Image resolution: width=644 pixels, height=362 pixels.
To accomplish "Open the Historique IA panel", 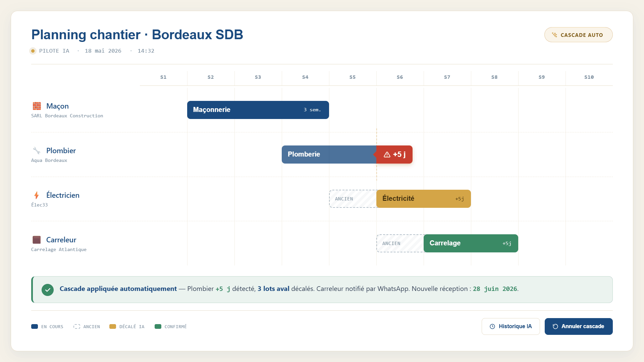I will pos(511,326).
